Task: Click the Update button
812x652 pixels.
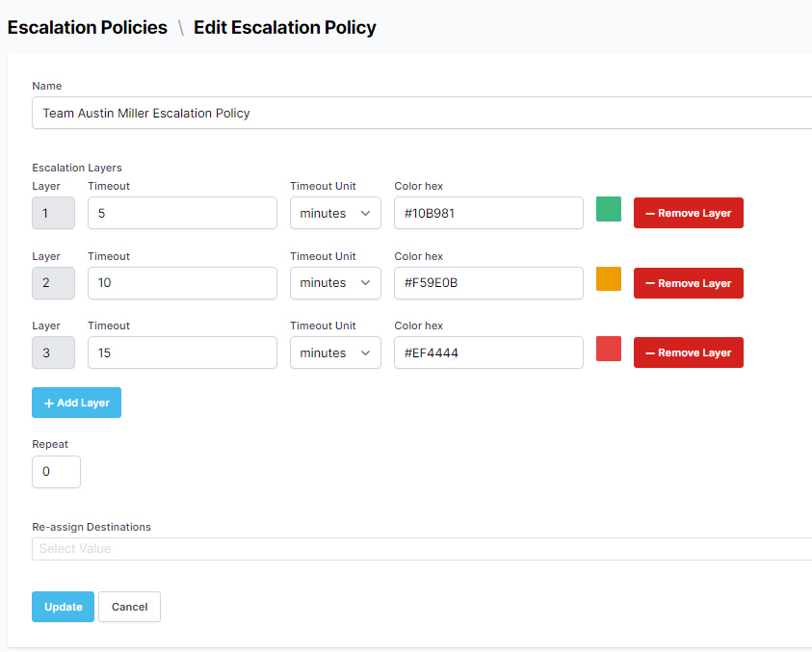Action: point(63,607)
